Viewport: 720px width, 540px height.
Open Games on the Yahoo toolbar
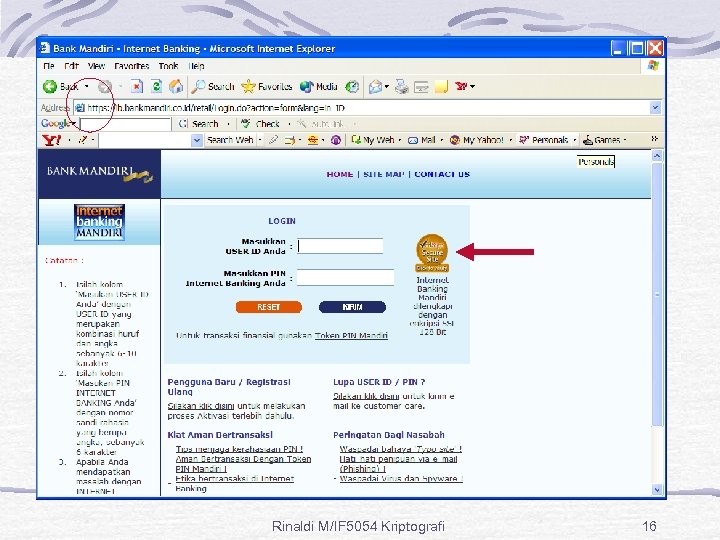coord(602,140)
